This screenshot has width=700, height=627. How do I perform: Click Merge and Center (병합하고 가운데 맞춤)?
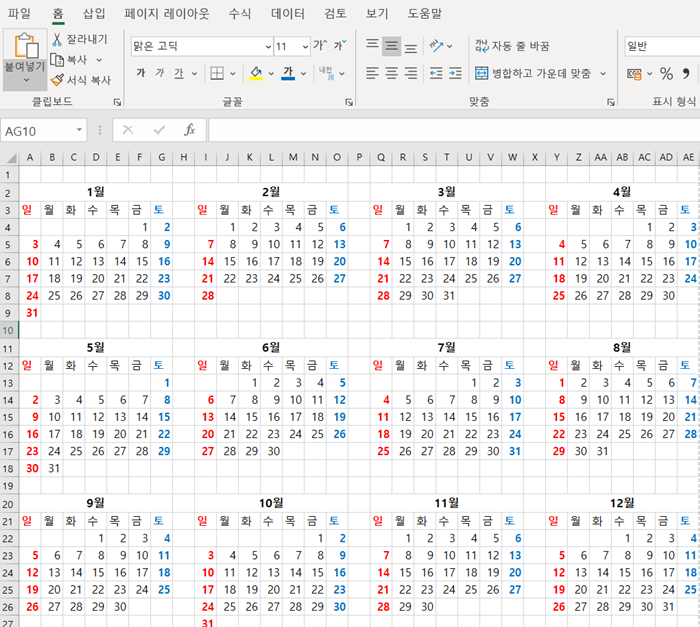[x=533, y=73]
